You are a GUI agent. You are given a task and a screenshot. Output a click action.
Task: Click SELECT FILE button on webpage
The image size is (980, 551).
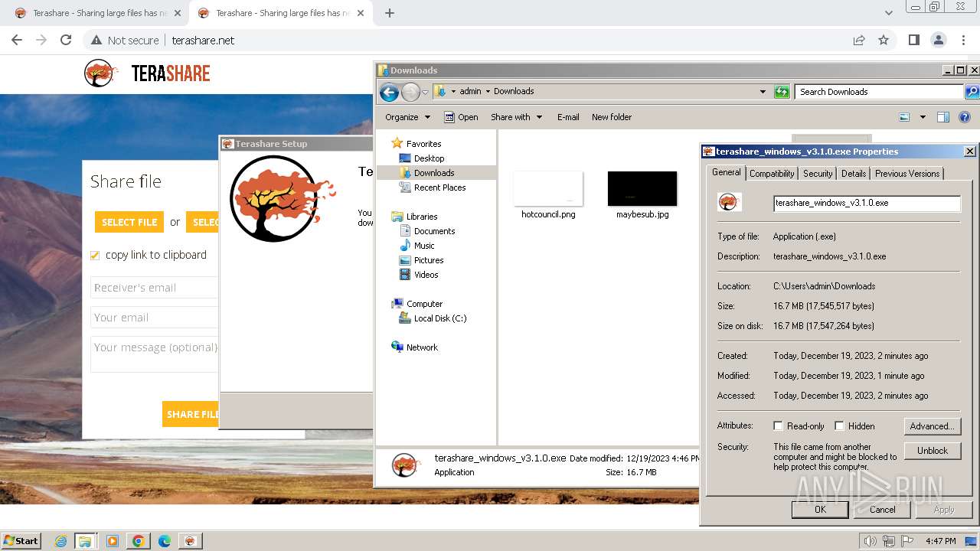[x=129, y=222]
